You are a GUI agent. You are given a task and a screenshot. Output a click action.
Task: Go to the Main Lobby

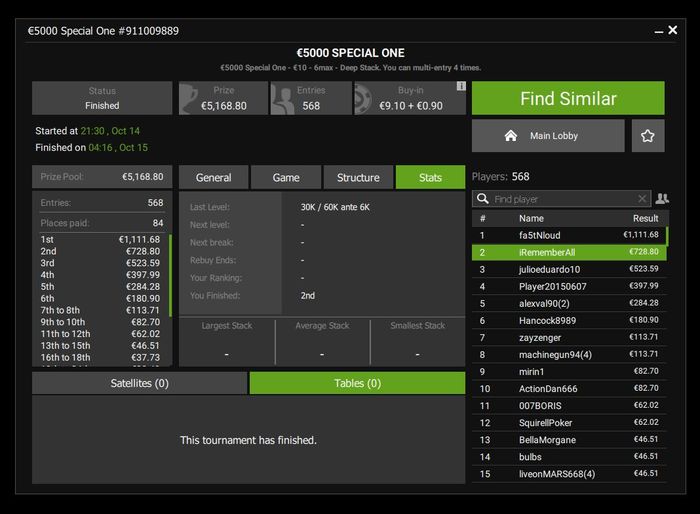[548, 136]
